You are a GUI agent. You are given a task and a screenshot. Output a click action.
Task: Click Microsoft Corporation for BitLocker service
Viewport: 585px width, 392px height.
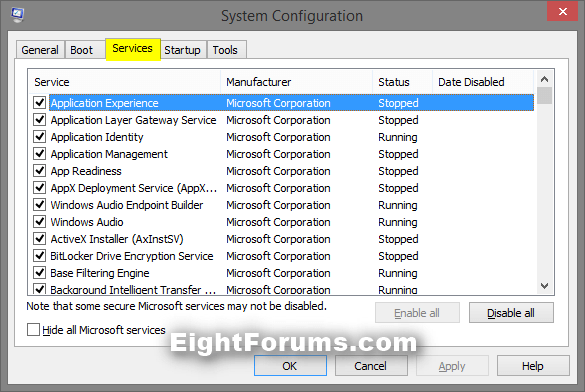pyautogui.click(x=278, y=256)
